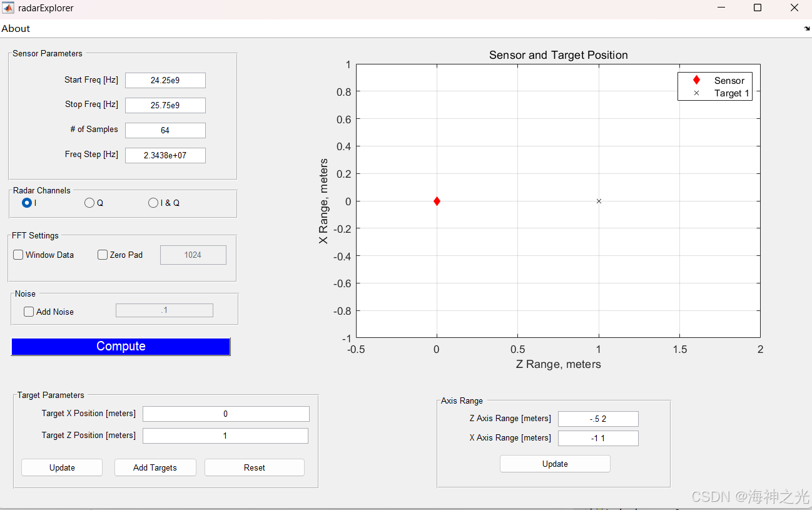The height and width of the screenshot is (510, 812).
Task: Click the Target X Position input field
Action: click(226, 414)
